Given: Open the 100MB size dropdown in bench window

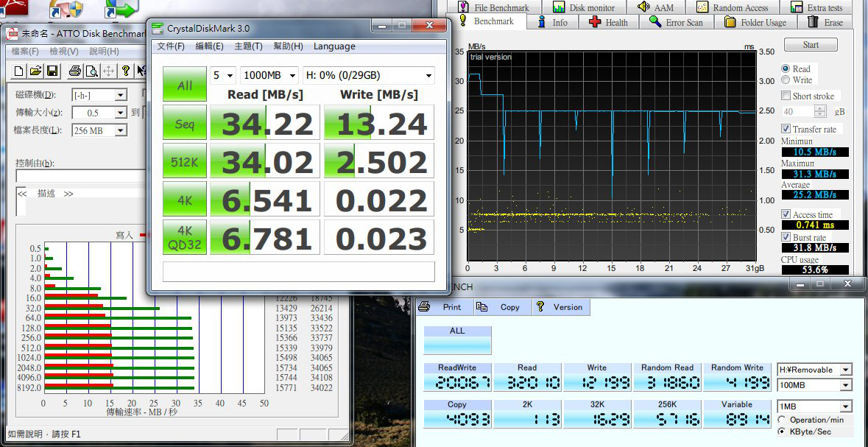Looking at the screenshot, I should [x=815, y=385].
